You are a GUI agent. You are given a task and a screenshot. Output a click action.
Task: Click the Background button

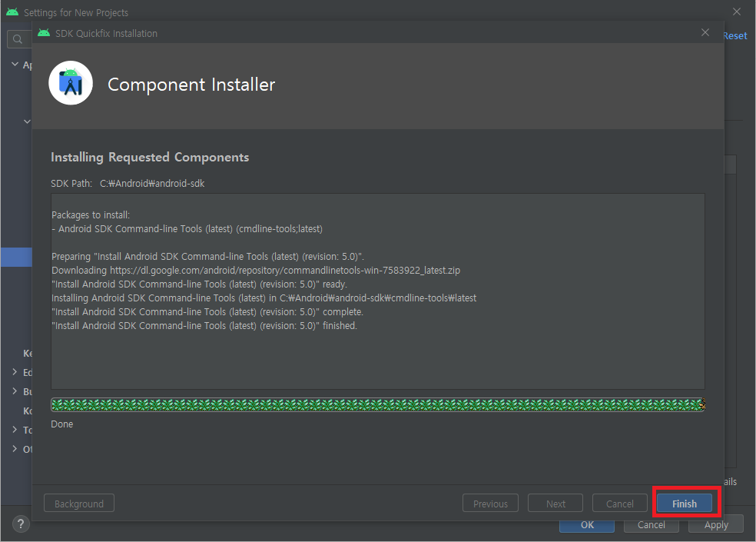[79, 504]
